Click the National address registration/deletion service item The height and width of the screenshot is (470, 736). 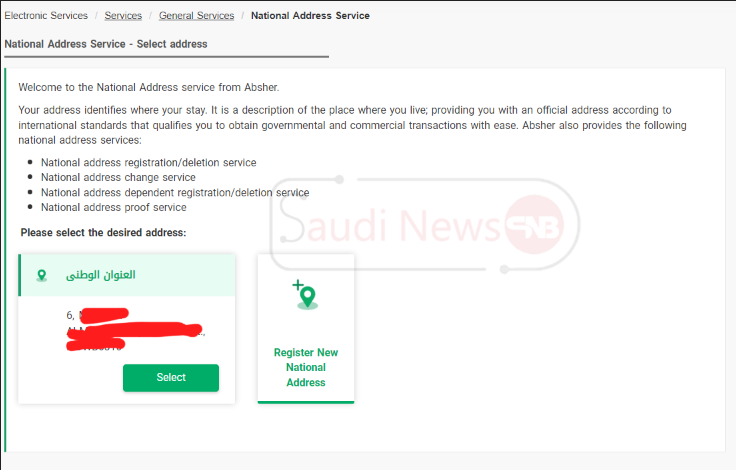pos(148,162)
